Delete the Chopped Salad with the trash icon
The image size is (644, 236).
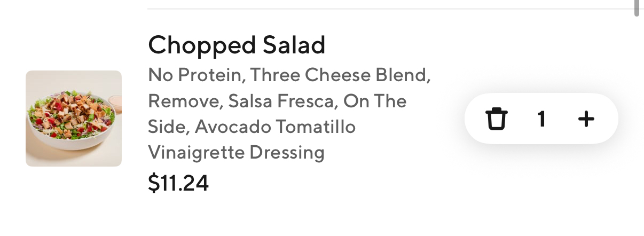click(496, 119)
